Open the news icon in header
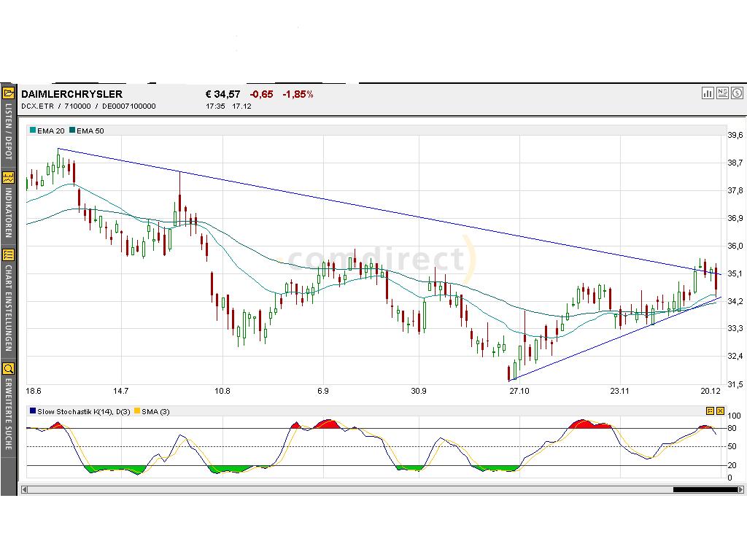This screenshot has height=560, width=747. pos(722,93)
